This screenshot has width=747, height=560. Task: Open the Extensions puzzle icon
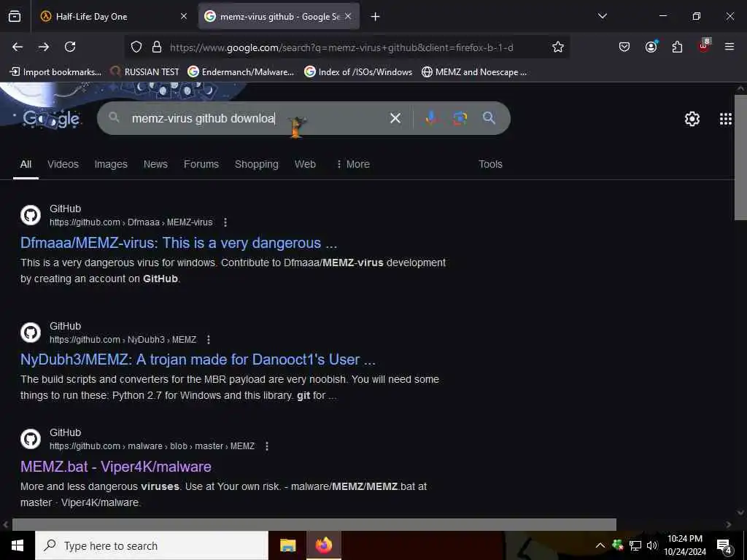point(677,47)
